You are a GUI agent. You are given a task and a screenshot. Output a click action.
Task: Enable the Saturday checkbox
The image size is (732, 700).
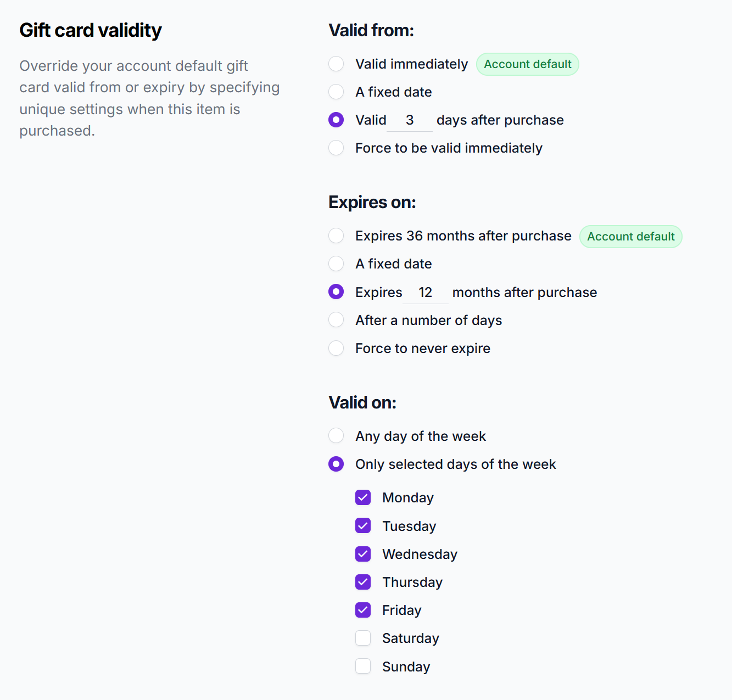point(363,638)
